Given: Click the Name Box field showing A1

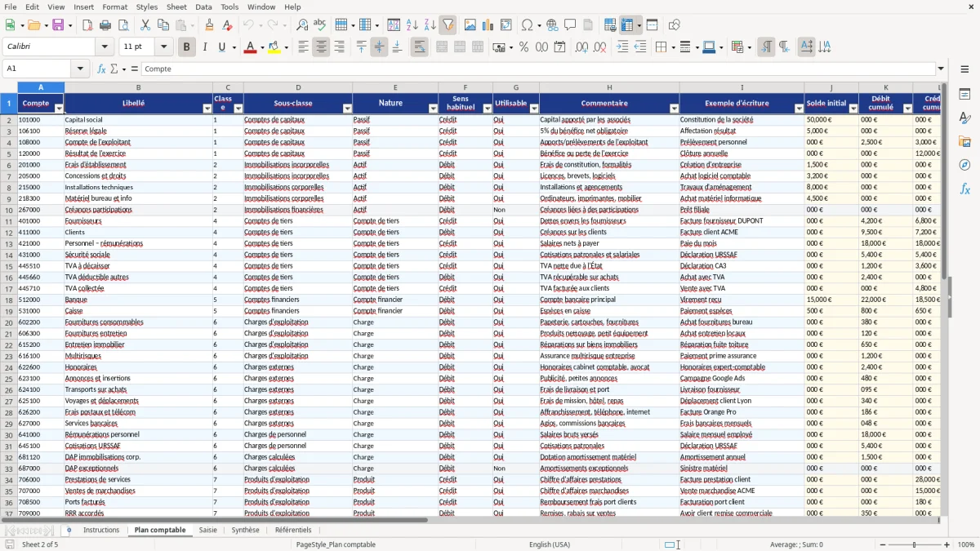Looking at the screenshot, I should tap(38, 69).
